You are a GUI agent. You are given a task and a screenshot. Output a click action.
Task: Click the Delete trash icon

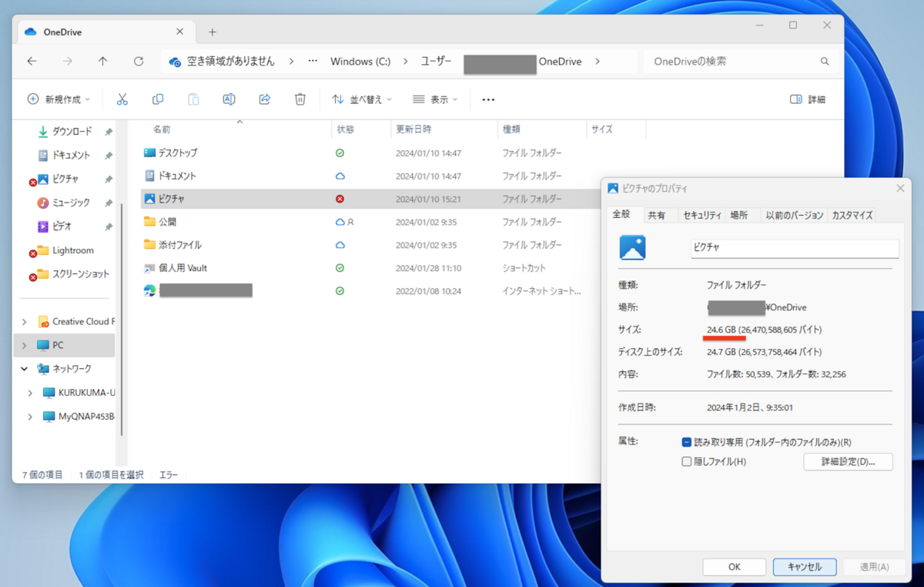pos(300,99)
